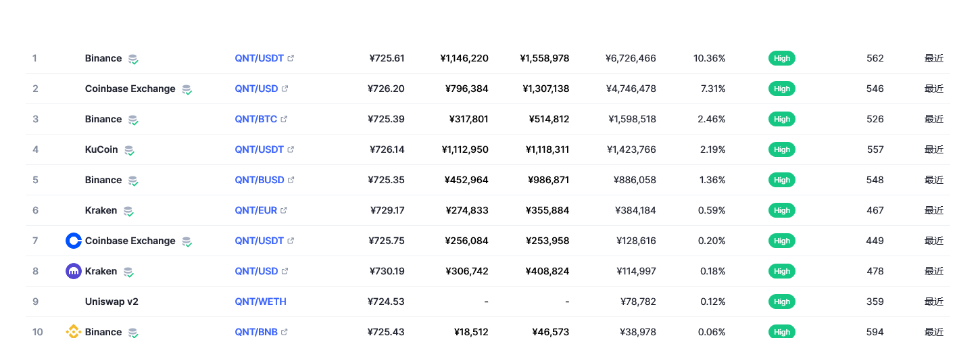Click reserve icon beside Binance in QNT/USDT row 1

(x=134, y=59)
